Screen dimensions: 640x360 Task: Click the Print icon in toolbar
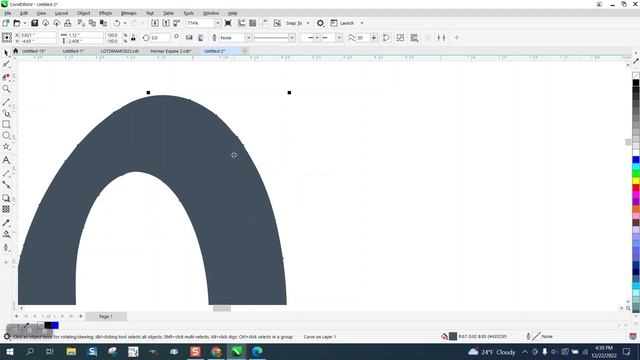point(67,23)
